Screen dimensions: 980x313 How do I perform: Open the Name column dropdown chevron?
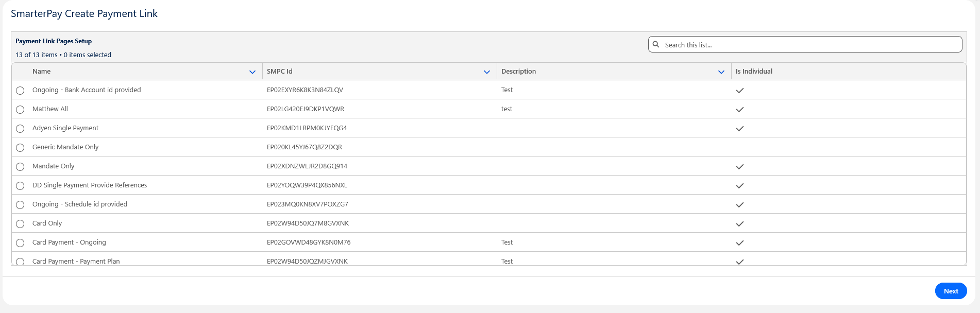[252, 72]
